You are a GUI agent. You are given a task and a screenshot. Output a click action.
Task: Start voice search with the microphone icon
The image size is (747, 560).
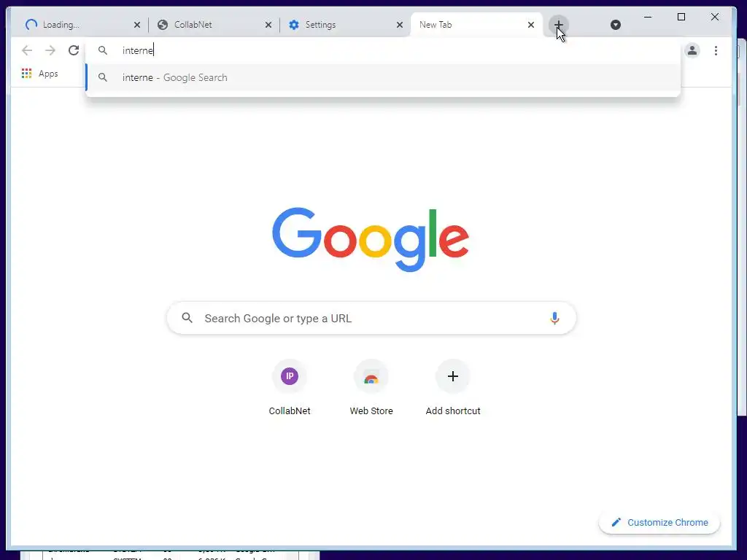[x=554, y=318]
